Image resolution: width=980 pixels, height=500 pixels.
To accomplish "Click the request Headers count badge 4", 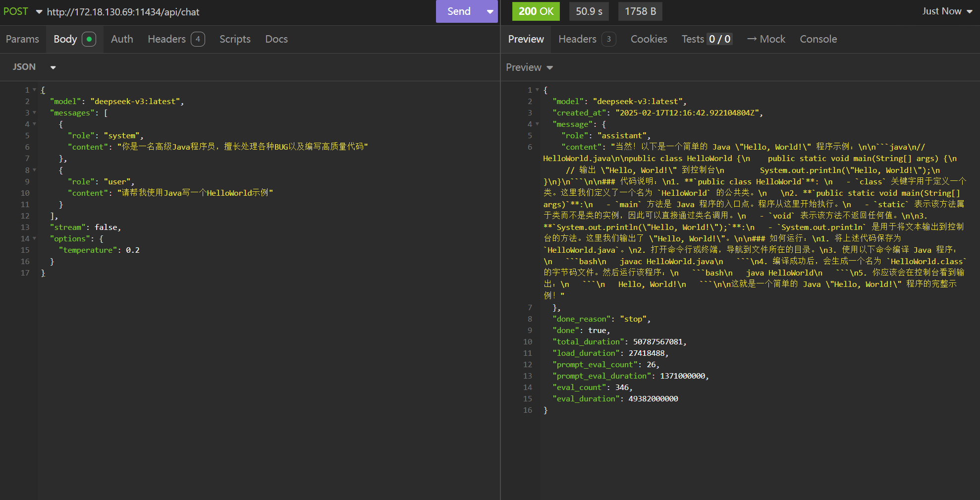I will (198, 39).
